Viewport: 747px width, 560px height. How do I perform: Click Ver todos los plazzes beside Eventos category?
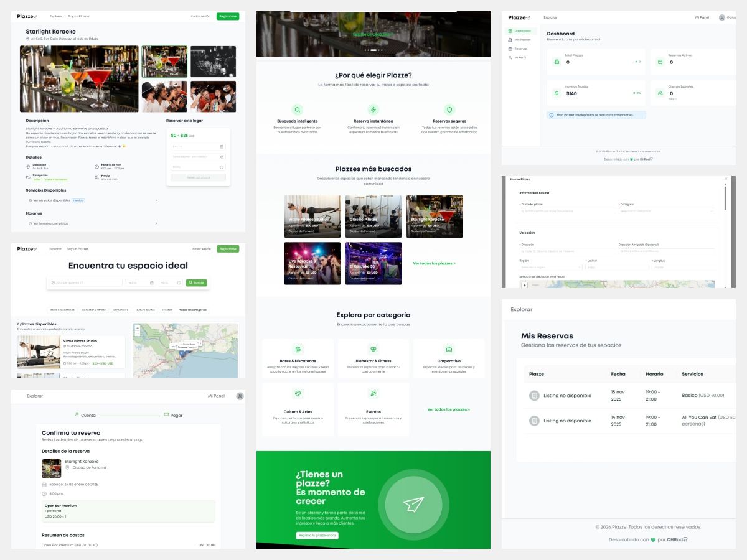point(448,409)
